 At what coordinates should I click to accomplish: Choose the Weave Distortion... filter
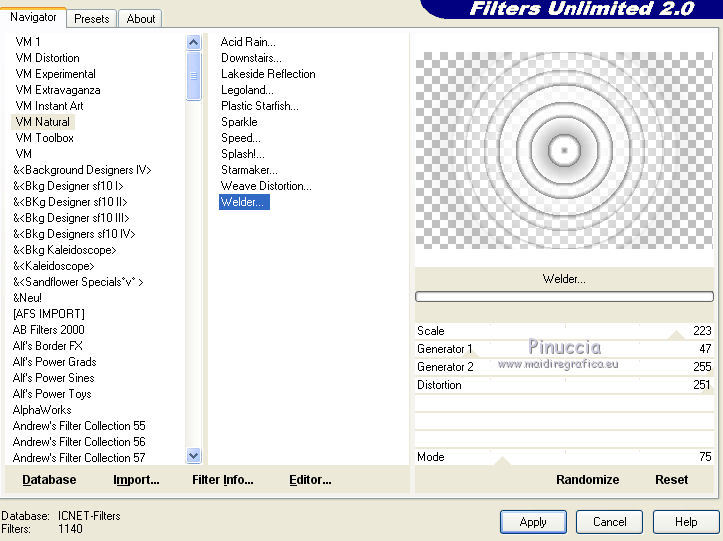(266, 186)
